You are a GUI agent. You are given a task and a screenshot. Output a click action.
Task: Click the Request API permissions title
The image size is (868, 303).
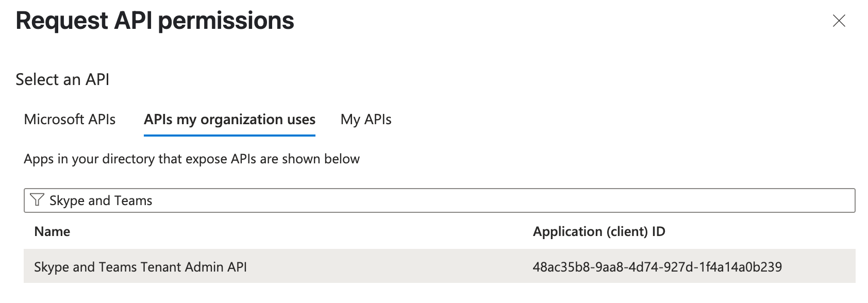[x=155, y=21]
